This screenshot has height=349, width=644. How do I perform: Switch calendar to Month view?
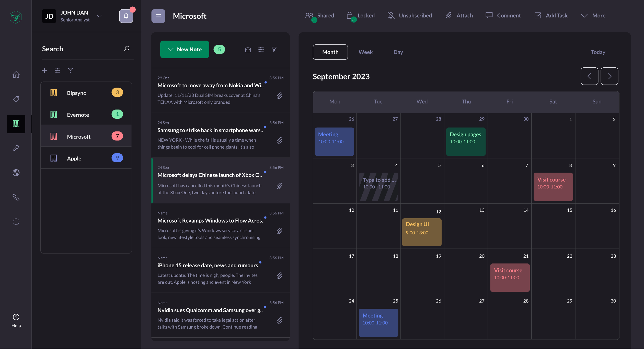[330, 52]
